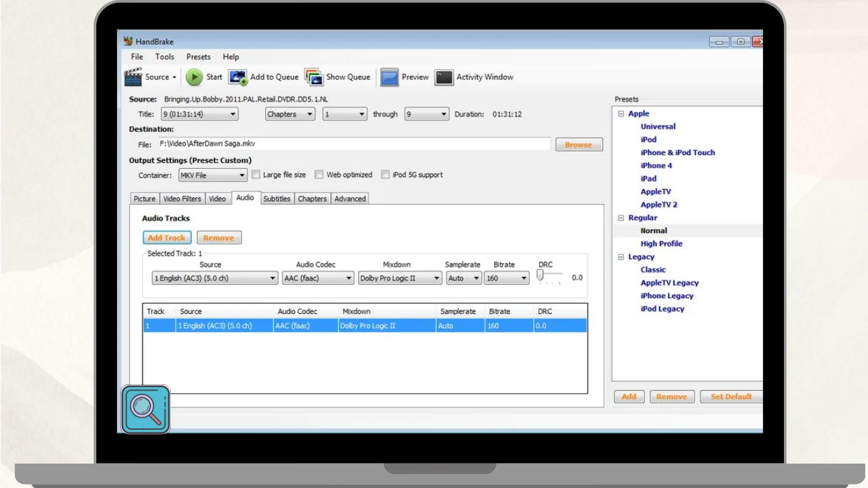868x488 pixels.
Task: Check the iPod 5G support option
Action: [x=385, y=175]
